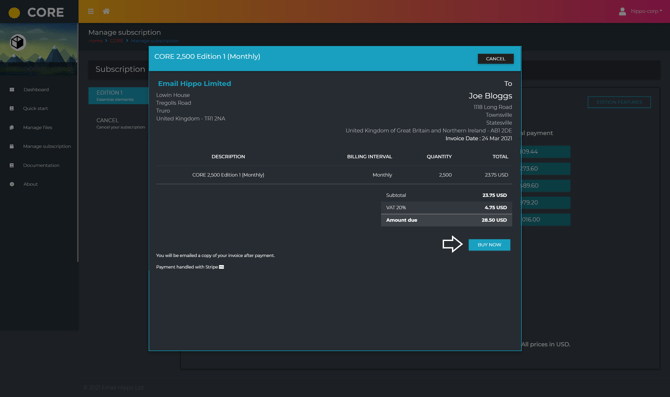Click Email Hippo Limited company name

(194, 83)
